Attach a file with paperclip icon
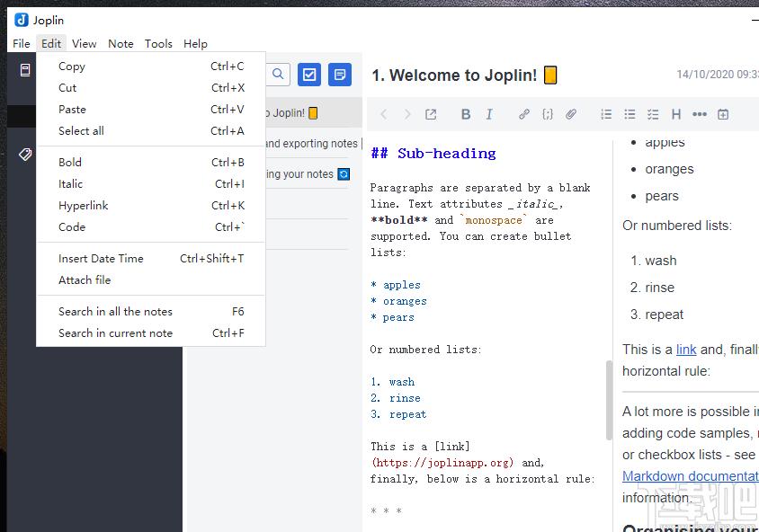Viewport: 759px width, 532px height. coord(571,114)
